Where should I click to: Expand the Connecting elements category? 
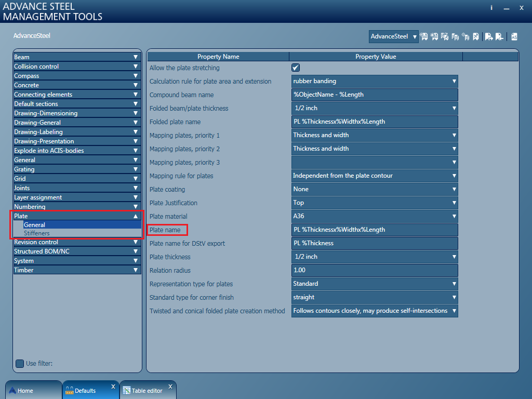(77, 95)
